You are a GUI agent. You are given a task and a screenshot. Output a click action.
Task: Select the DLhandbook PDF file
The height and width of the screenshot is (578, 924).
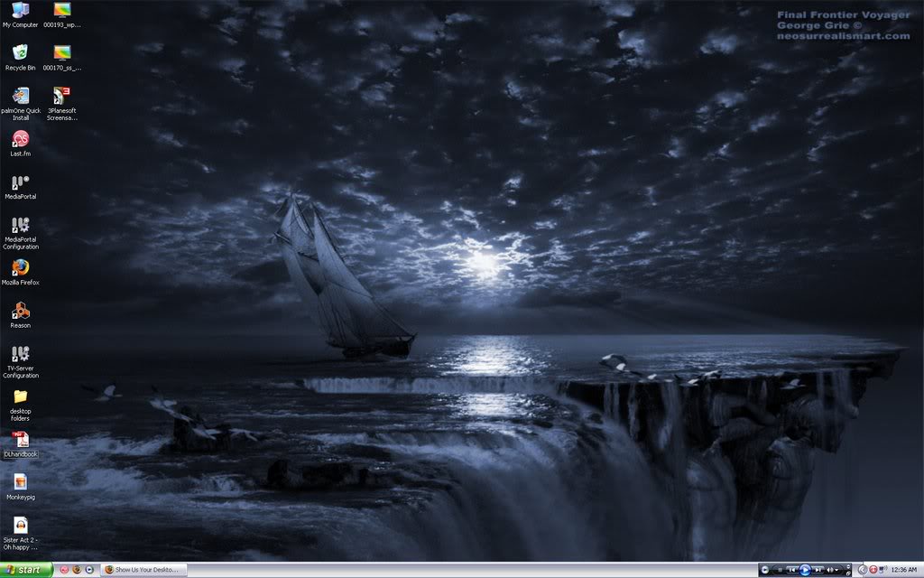21,444
